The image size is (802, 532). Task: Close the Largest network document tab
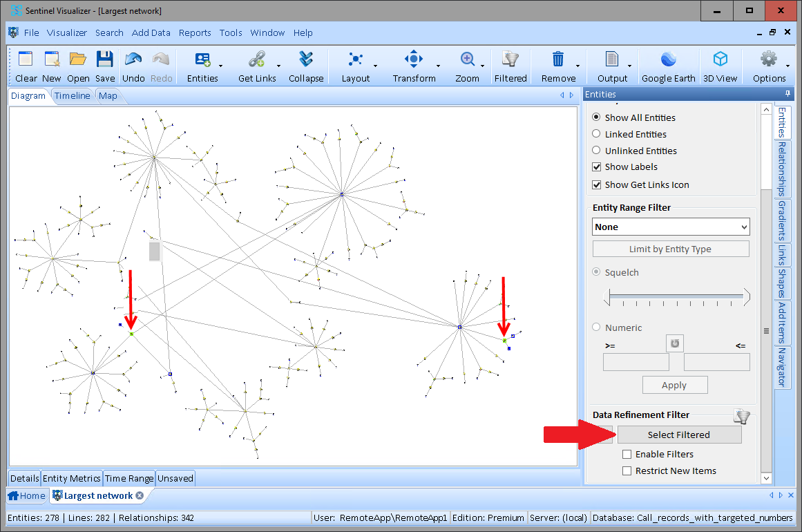pyautogui.click(x=140, y=496)
